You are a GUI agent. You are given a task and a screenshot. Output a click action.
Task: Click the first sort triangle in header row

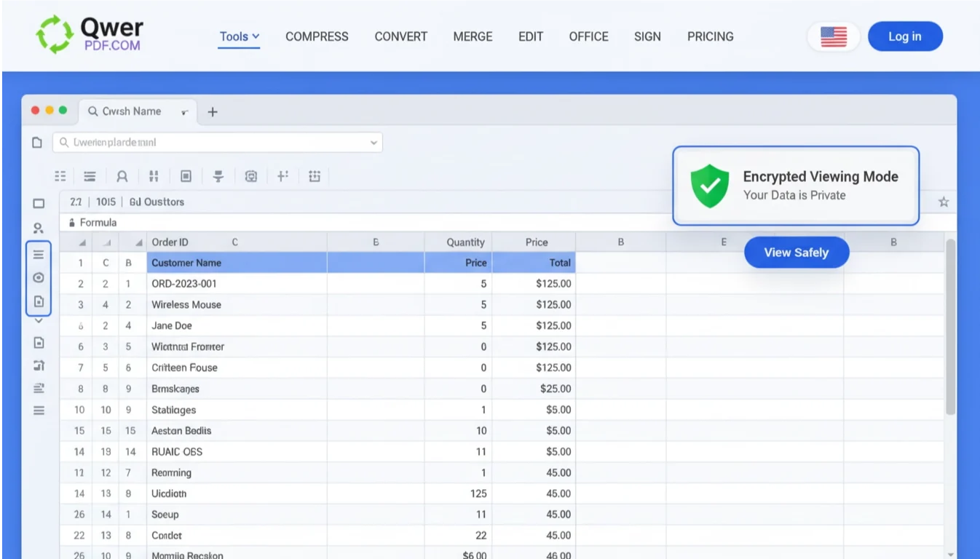point(82,243)
